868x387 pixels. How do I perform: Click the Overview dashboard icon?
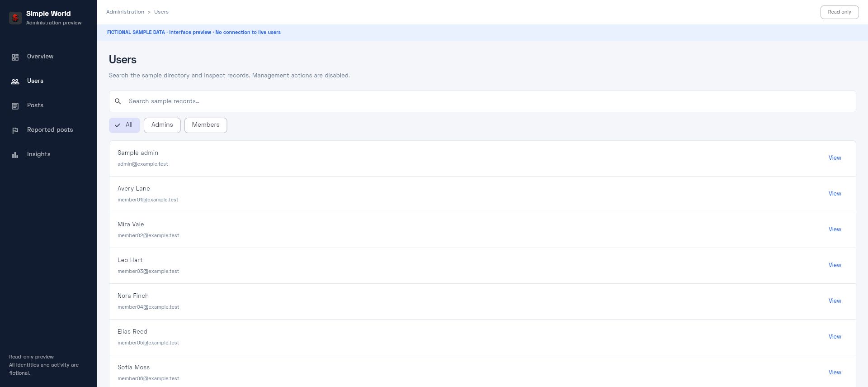tap(15, 57)
